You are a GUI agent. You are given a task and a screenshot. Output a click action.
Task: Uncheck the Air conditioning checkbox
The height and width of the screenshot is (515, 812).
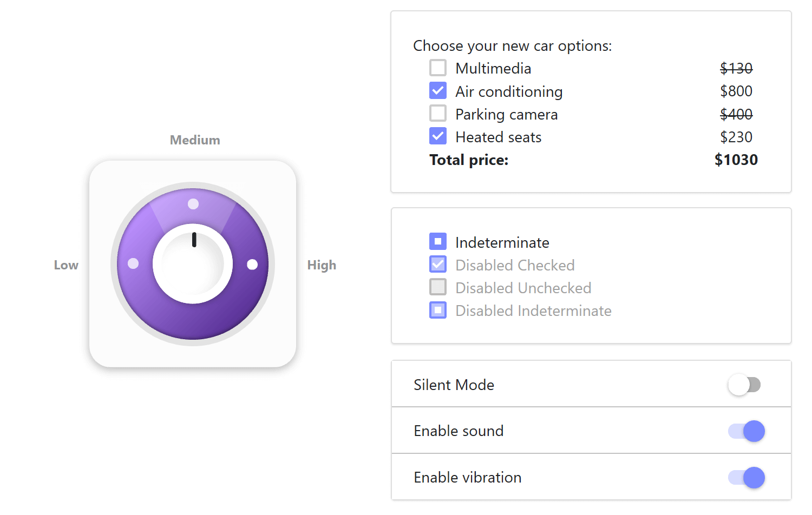click(438, 91)
